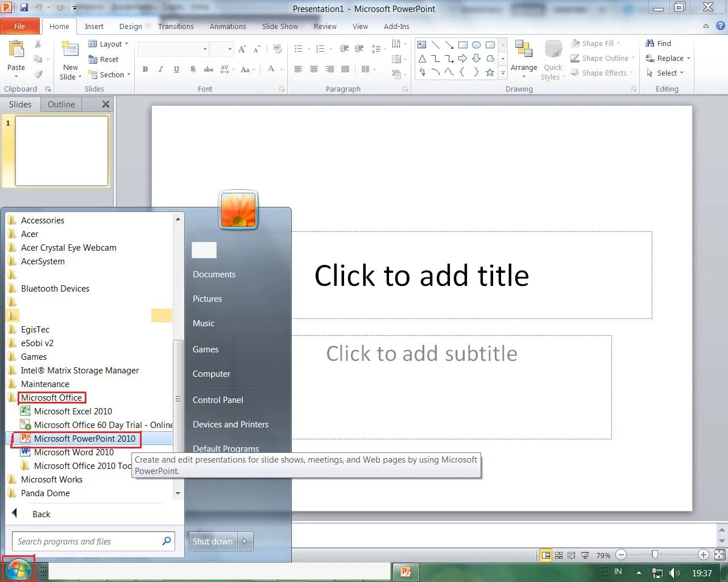This screenshot has height=582, width=728.
Task: Click the Text Direction icon
Action: [396, 44]
